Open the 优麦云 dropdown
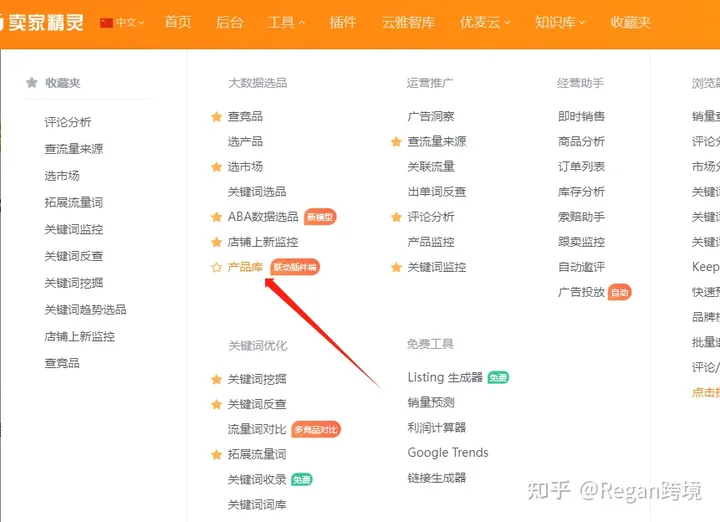The image size is (720, 522). [x=484, y=22]
